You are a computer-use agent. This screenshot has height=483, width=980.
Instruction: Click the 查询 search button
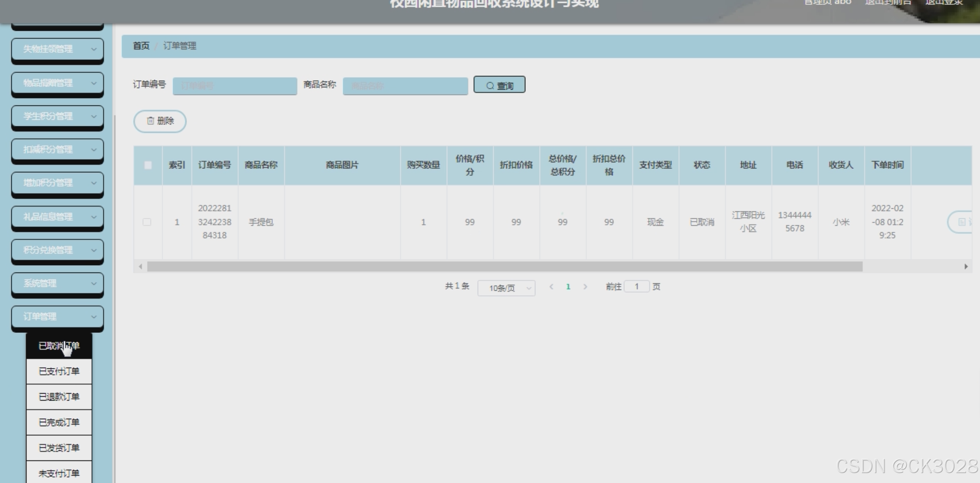click(499, 85)
